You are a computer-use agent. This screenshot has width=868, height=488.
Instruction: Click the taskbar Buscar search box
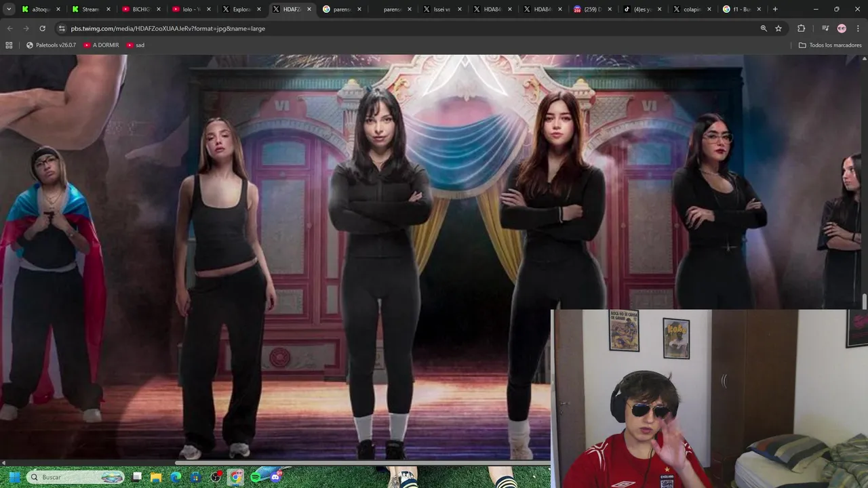(x=76, y=477)
